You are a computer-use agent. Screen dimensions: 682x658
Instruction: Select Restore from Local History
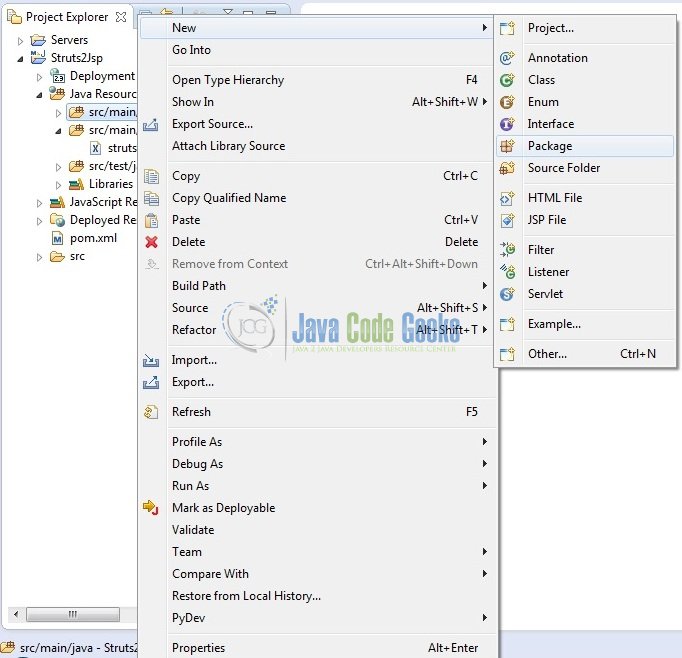pyautogui.click(x=317, y=596)
